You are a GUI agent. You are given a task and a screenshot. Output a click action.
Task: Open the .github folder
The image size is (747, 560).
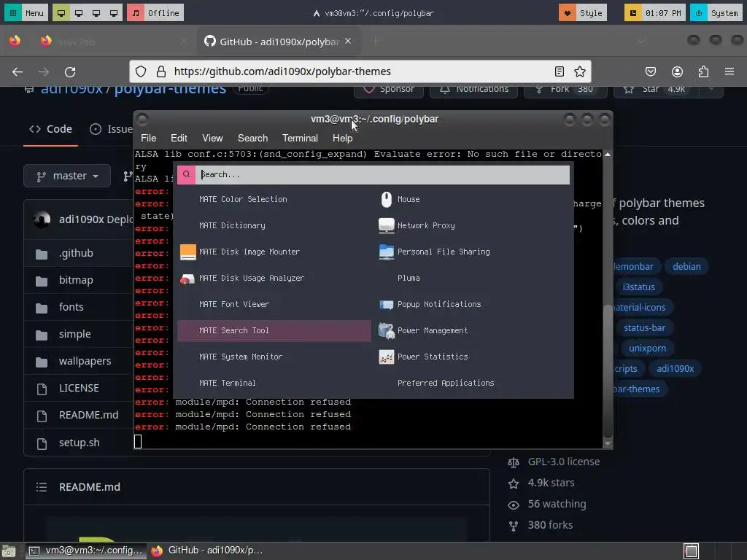pos(76,253)
